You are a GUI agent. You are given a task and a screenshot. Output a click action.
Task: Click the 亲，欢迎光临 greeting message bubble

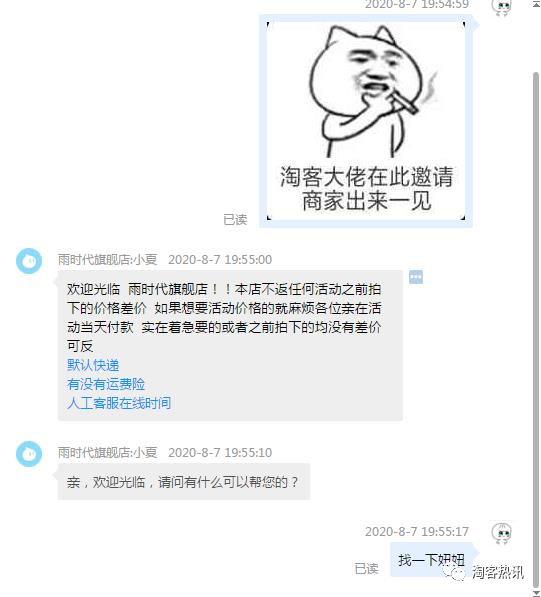[184, 482]
